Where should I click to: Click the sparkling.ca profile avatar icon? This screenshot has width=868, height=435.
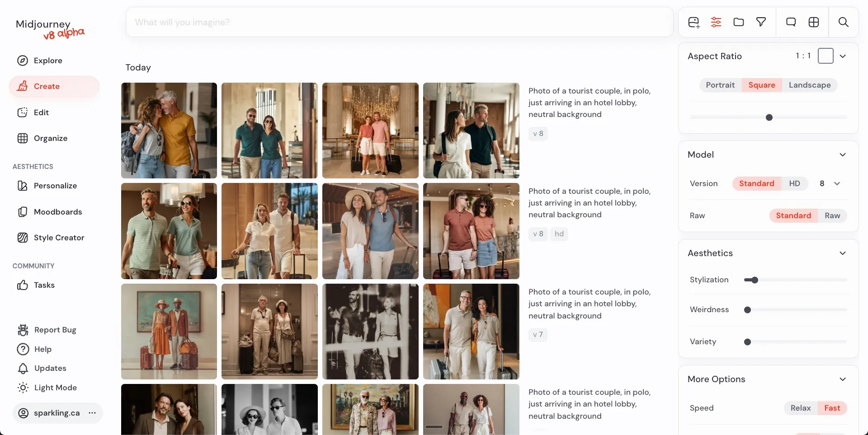point(23,413)
